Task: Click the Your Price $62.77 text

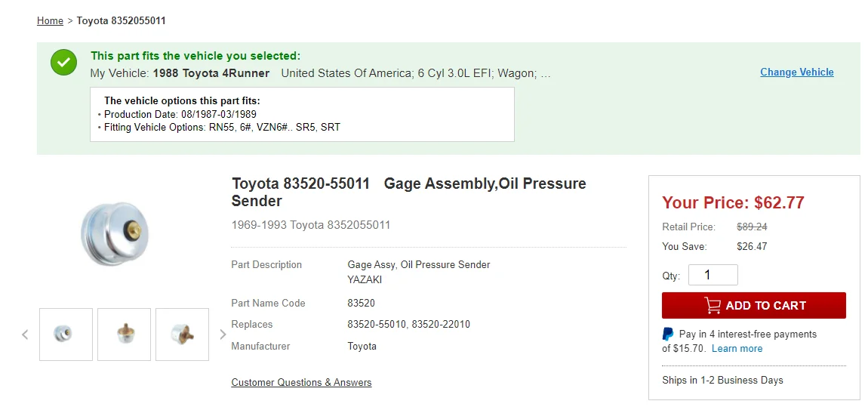Action: (x=733, y=202)
